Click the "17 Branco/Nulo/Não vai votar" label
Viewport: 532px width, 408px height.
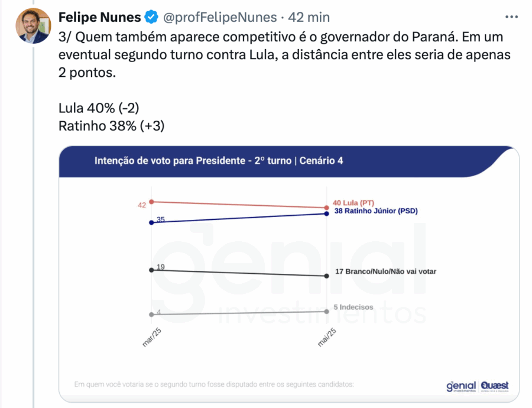point(385,271)
